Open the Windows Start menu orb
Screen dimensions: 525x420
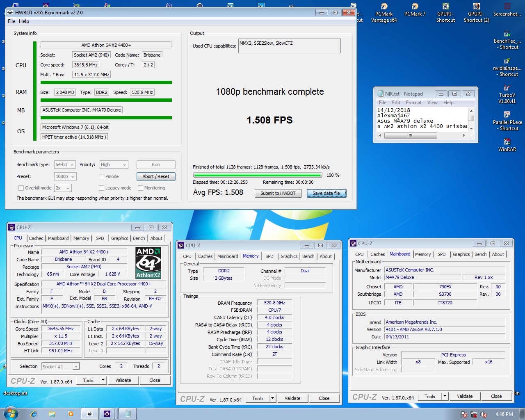11,413
